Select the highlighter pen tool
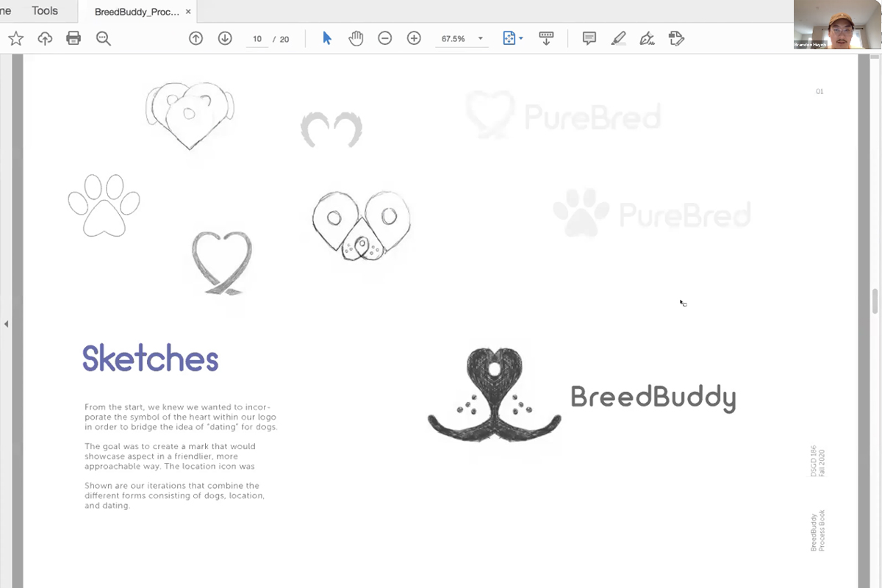The image size is (882, 588). click(x=618, y=39)
